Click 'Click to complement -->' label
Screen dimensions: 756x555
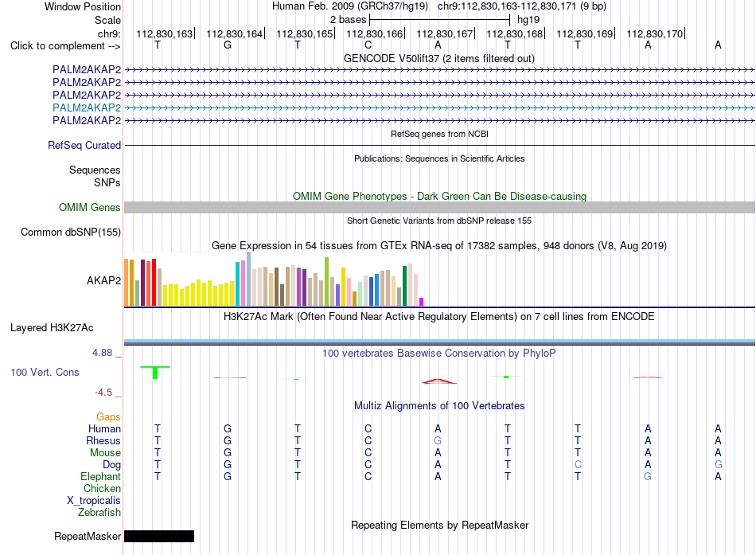65,46
